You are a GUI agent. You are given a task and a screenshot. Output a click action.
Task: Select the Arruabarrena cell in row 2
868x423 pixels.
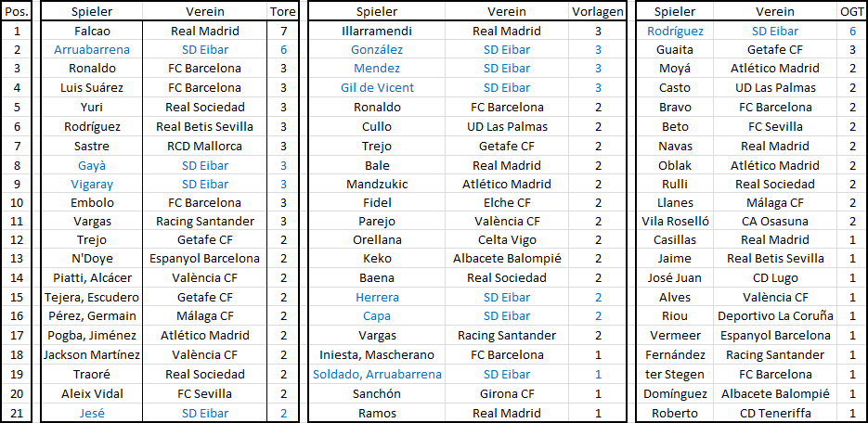pos(92,50)
